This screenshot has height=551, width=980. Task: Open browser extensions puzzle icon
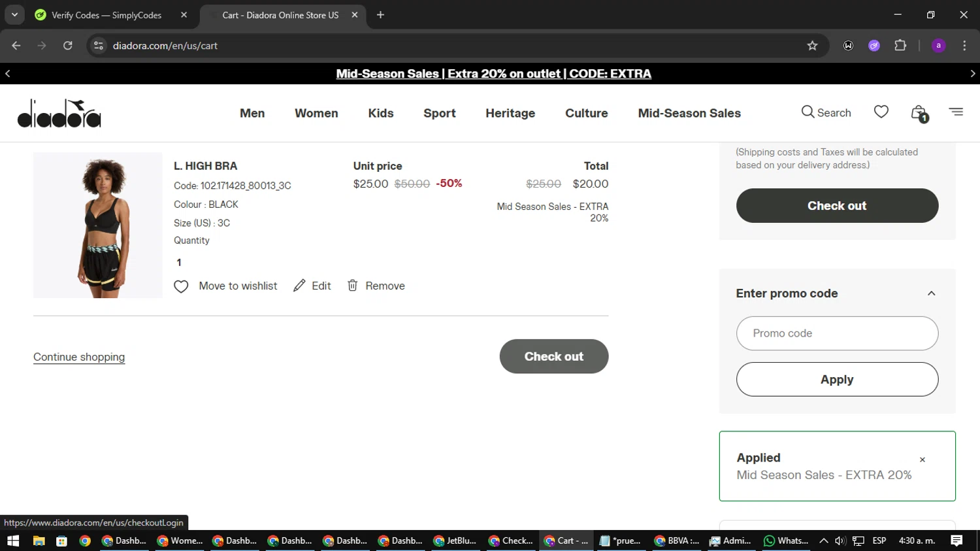(x=900, y=46)
